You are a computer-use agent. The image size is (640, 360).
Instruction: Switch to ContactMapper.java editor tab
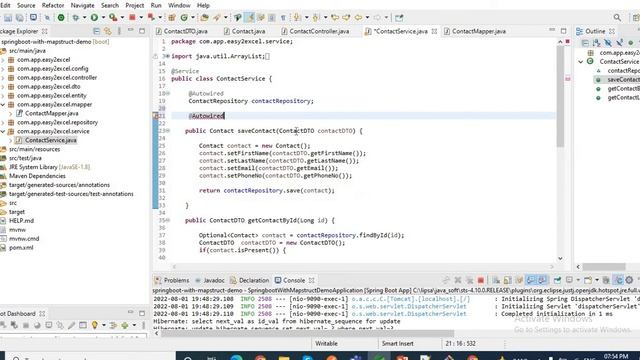(475, 31)
